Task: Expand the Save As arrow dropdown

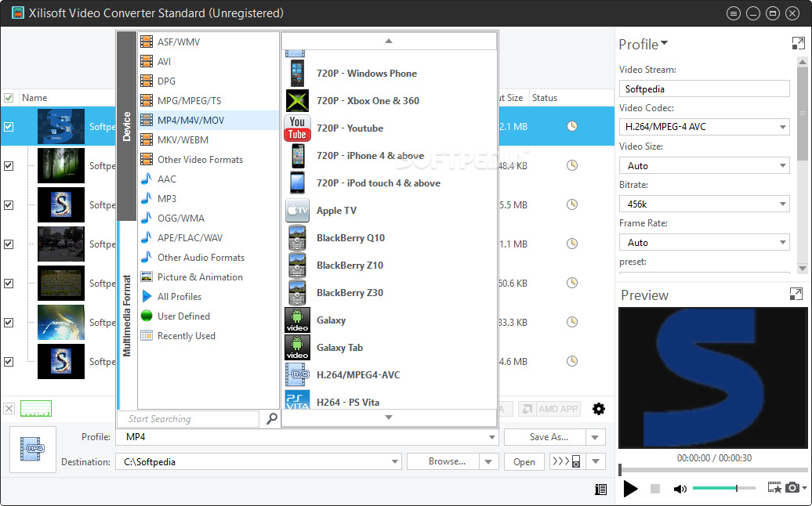Action: click(x=595, y=437)
